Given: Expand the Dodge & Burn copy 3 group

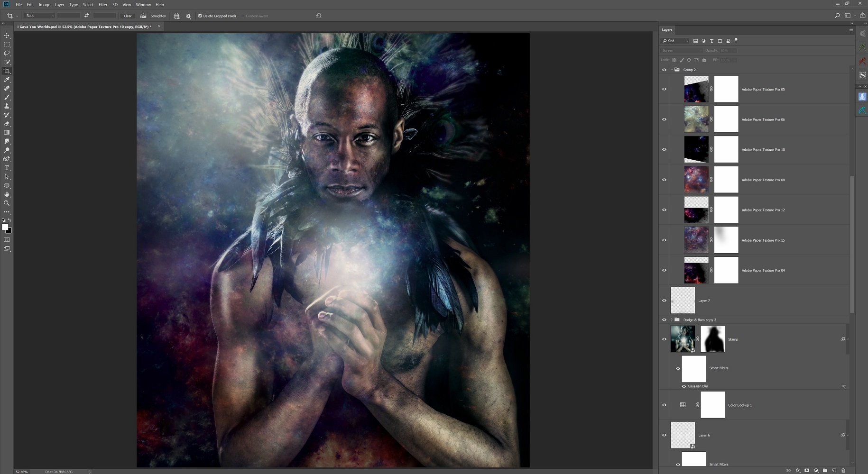Looking at the screenshot, I should tap(672, 320).
